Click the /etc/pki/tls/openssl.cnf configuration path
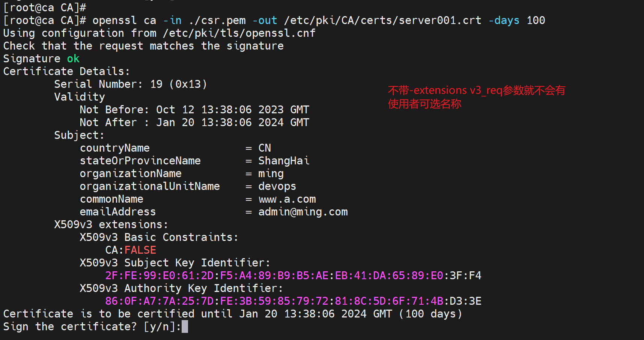Viewport: 644px width, 340px height. pos(239,33)
